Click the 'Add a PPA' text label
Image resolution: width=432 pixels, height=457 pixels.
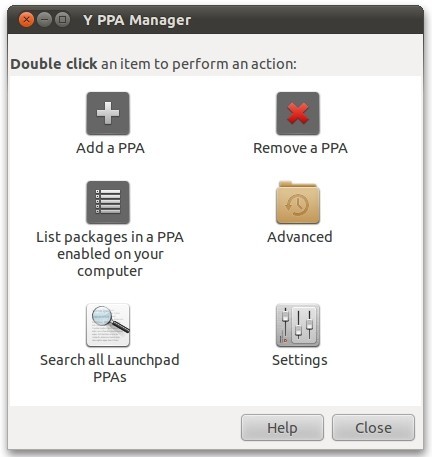110,148
